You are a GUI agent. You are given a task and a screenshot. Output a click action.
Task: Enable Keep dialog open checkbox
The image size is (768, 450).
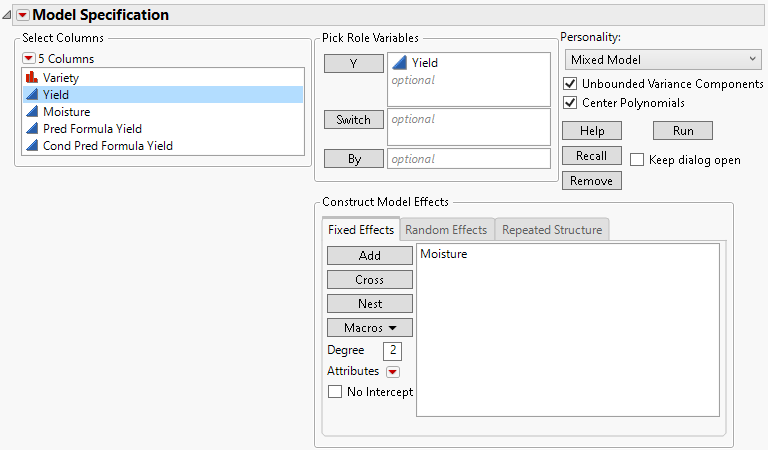tap(637, 160)
